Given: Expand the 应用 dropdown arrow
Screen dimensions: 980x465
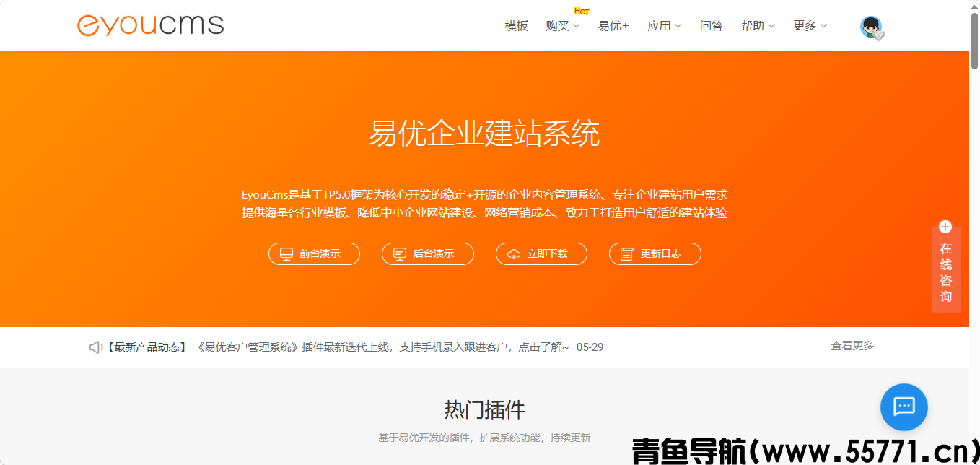Looking at the screenshot, I should click(x=678, y=26).
